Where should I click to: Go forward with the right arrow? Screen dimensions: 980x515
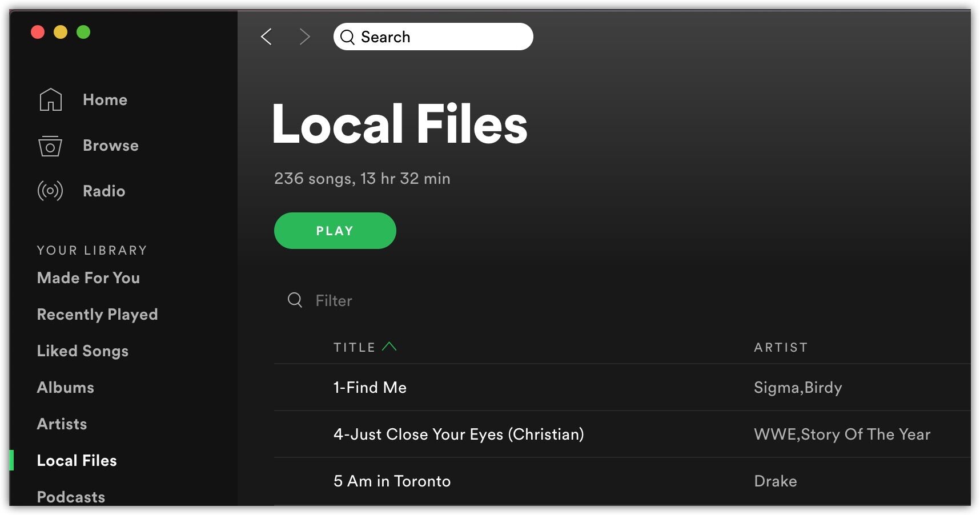pos(305,37)
